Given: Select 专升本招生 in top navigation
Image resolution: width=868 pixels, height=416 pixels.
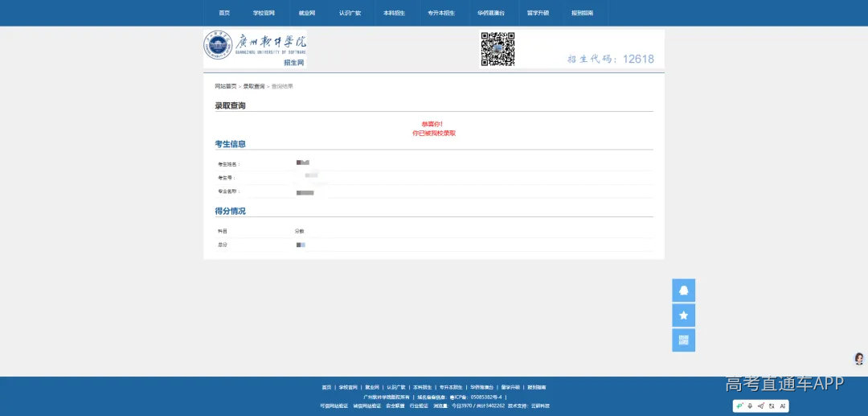Looking at the screenshot, I should [441, 13].
